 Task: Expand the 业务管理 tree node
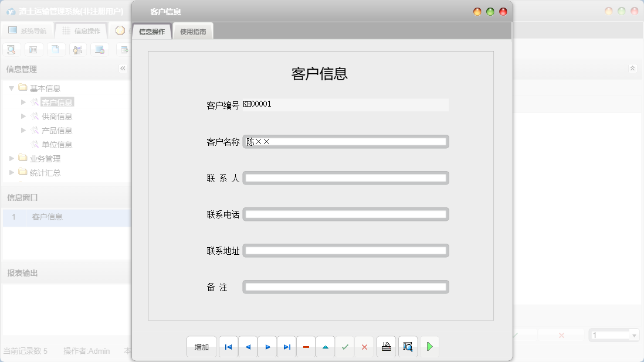[x=11, y=158]
